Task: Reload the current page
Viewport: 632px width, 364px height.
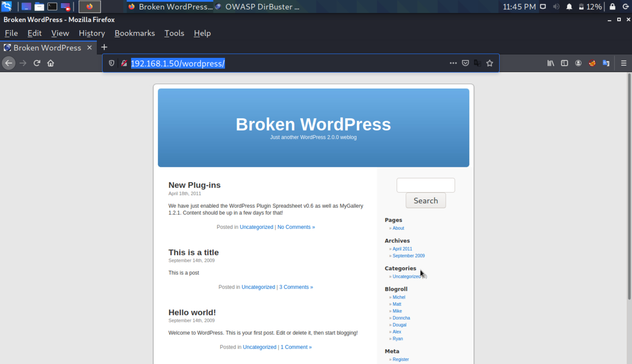Action: point(37,63)
